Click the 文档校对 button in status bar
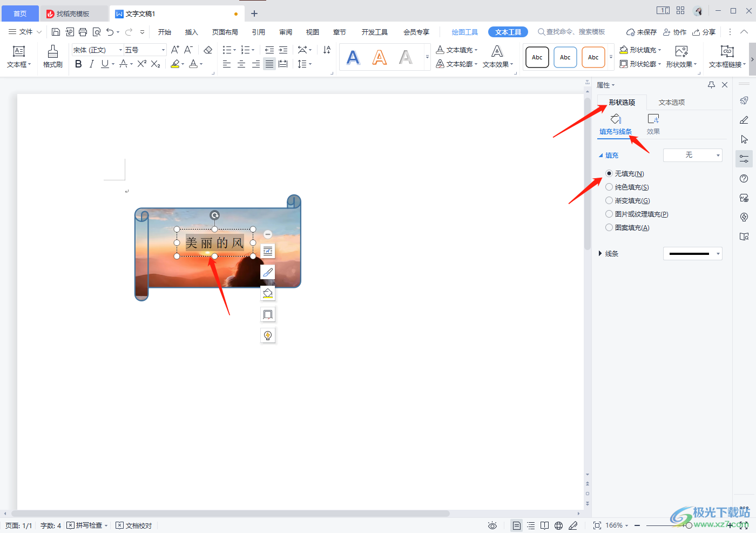The image size is (756, 533). coord(134,525)
